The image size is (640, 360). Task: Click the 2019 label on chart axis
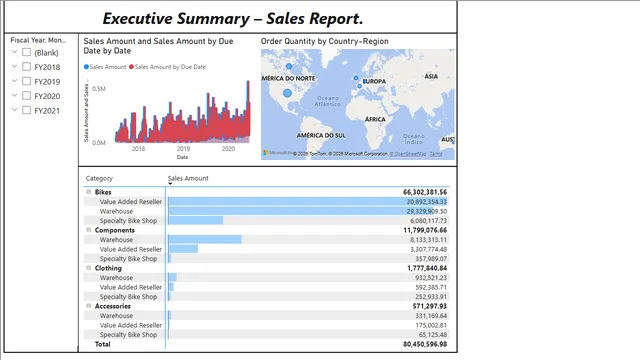coord(183,149)
